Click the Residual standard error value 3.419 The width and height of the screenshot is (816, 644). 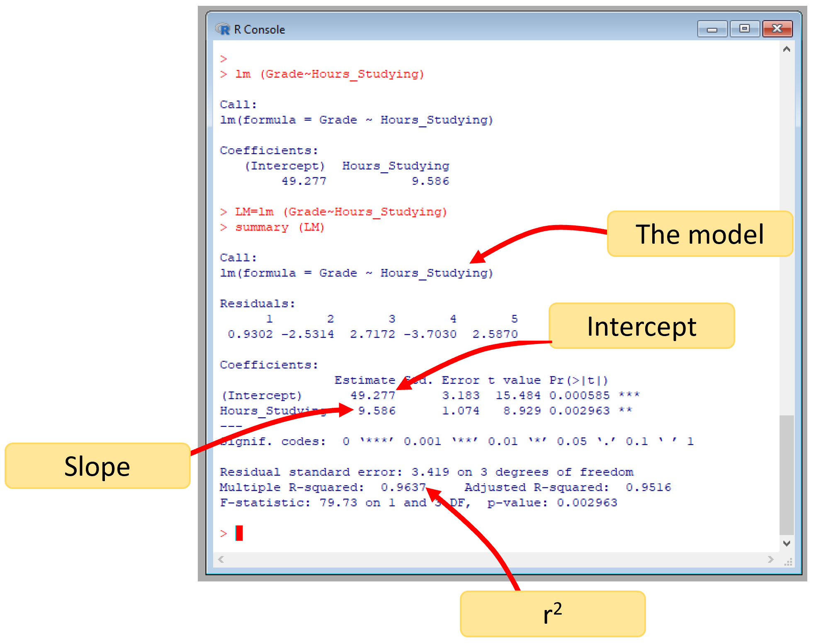[x=430, y=472]
